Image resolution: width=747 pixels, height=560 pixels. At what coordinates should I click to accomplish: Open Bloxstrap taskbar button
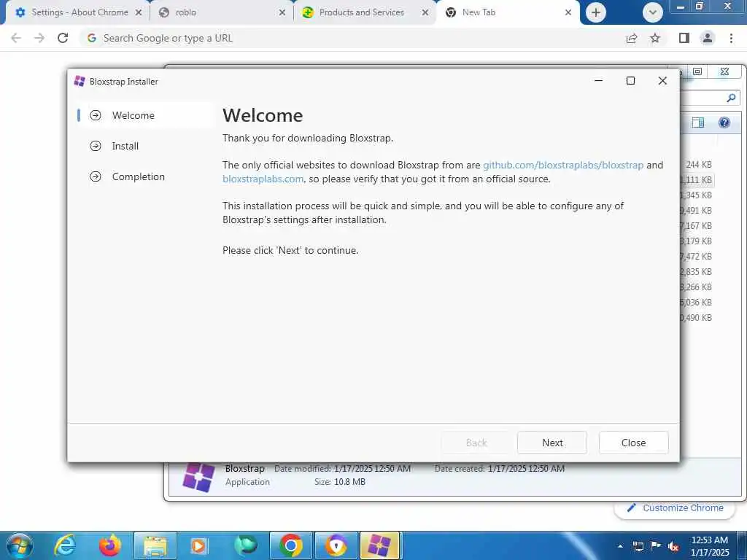pyautogui.click(x=379, y=545)
